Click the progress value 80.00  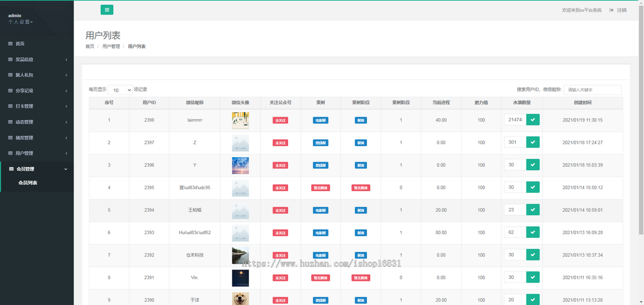tap(441, 233)
